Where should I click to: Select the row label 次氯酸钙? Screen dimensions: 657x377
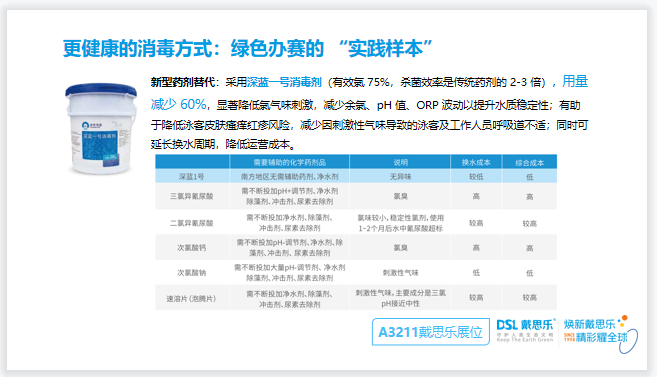click(x=191, y=248)
